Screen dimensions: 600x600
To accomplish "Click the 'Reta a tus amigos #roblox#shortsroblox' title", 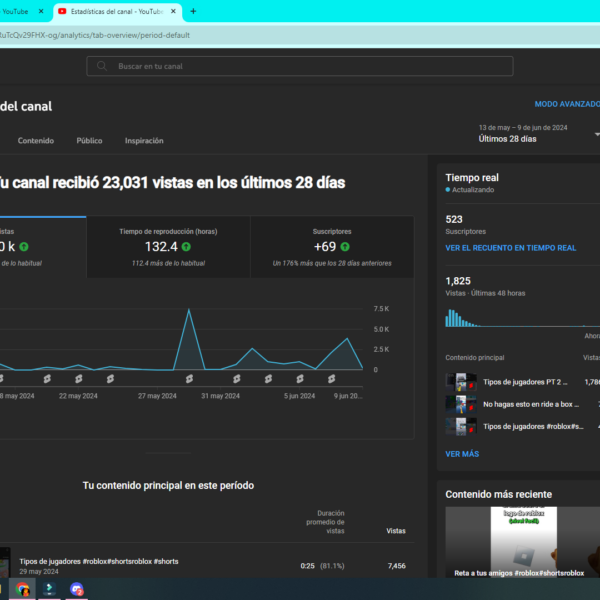I will [x=519, y=573].
